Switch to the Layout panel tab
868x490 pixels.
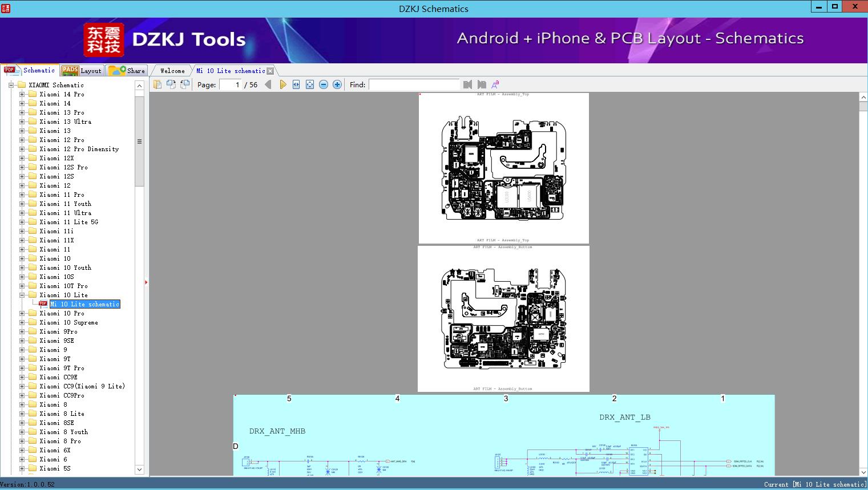click(x=82, y=71)
